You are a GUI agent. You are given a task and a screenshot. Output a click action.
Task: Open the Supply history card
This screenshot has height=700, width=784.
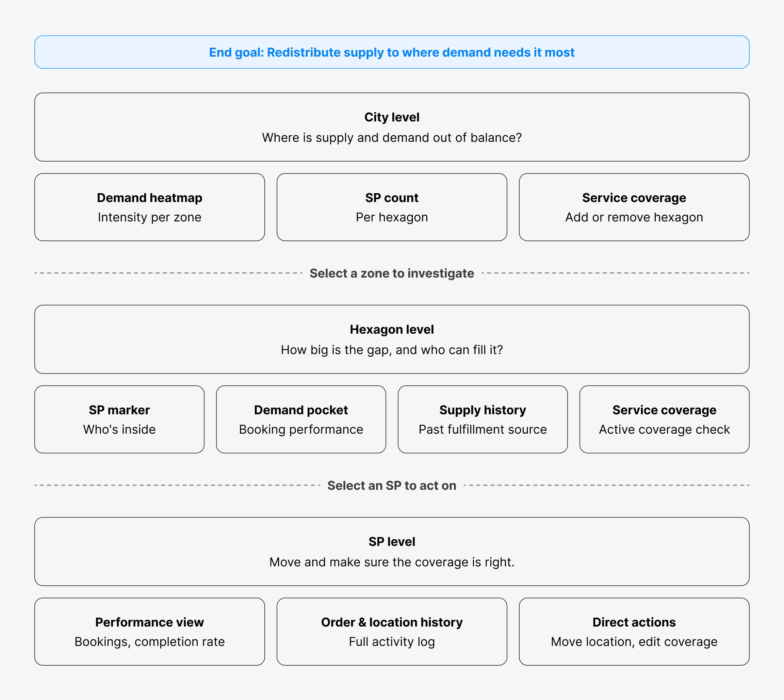point(483,419)
